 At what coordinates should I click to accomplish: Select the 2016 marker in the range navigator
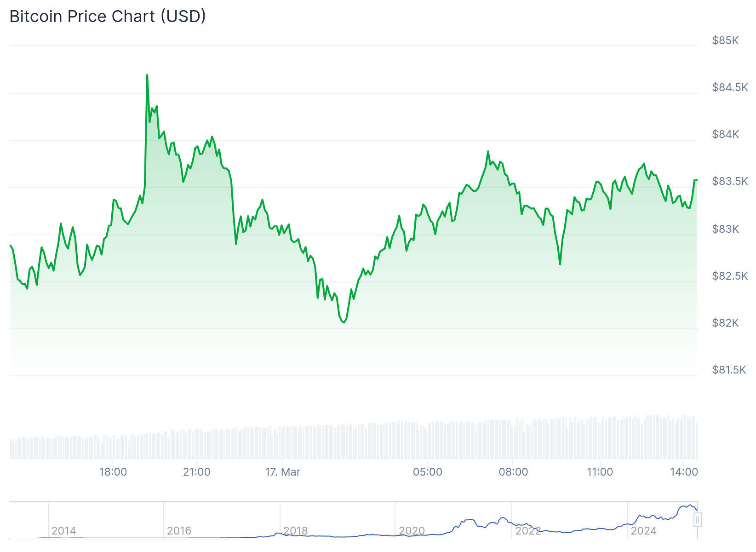click(x=179, y=531)
